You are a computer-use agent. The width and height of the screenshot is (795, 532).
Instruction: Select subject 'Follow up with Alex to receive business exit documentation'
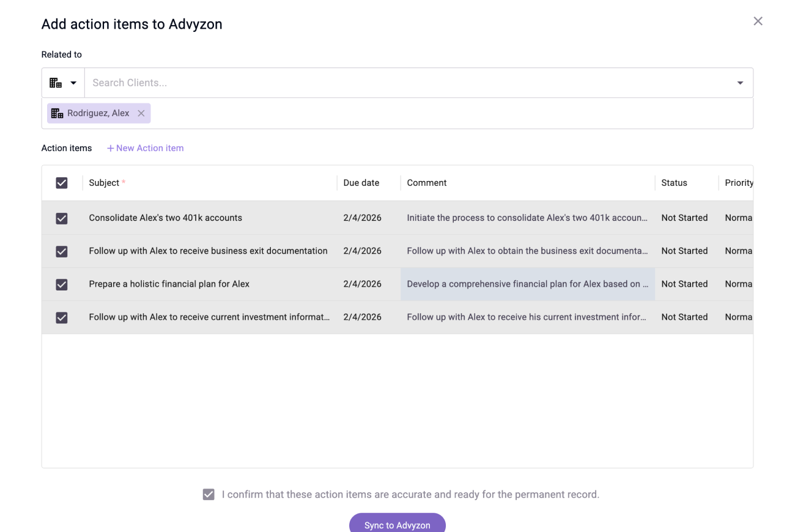(x=208, y=251)
